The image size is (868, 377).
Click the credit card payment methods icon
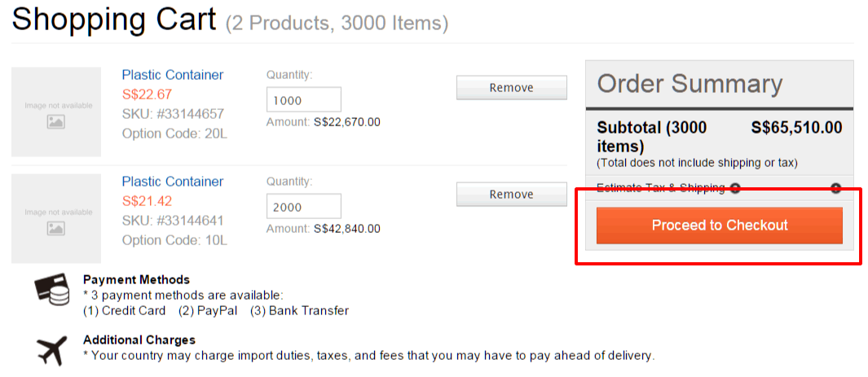(52, 289)
